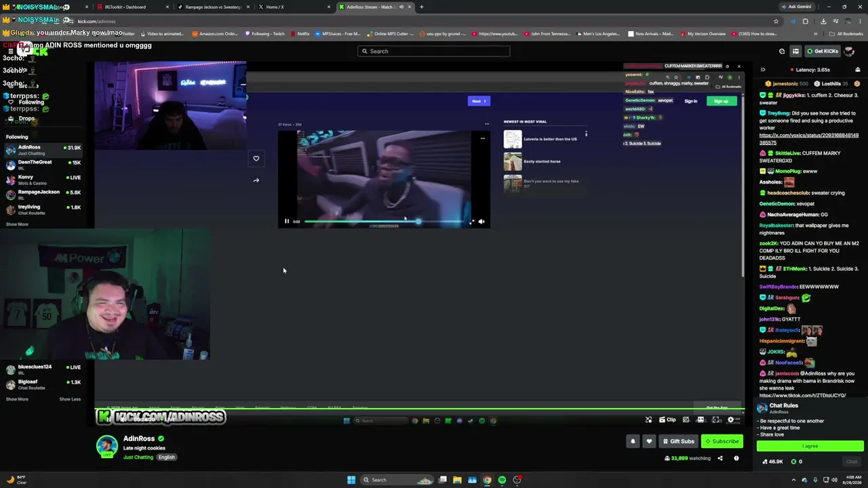Toggle the picture-in-picture player icon

pos(686,420)
